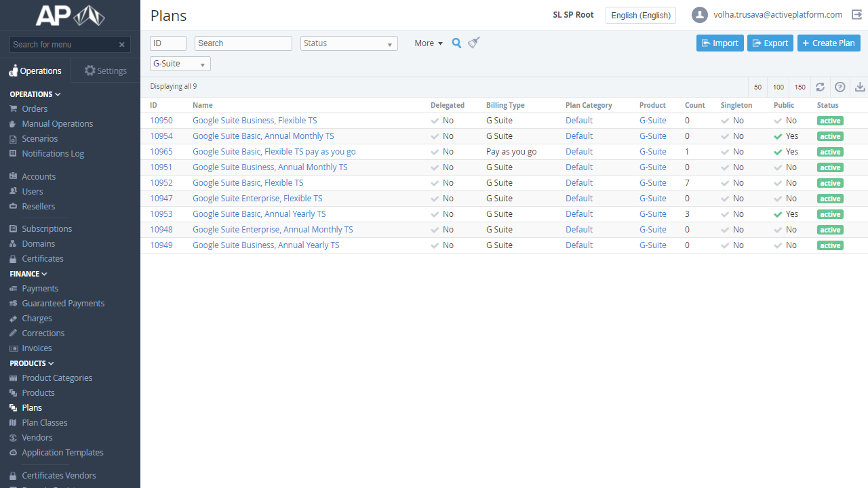Open Certificates in the sidebar
868x488 pixels.
(43, 258)
